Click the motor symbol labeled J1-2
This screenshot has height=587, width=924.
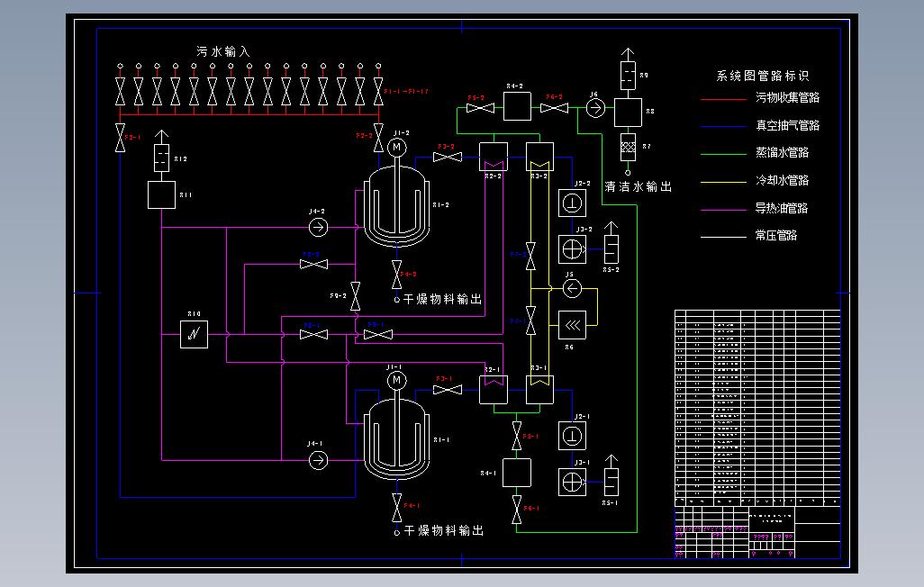click(x=397, y=148)
